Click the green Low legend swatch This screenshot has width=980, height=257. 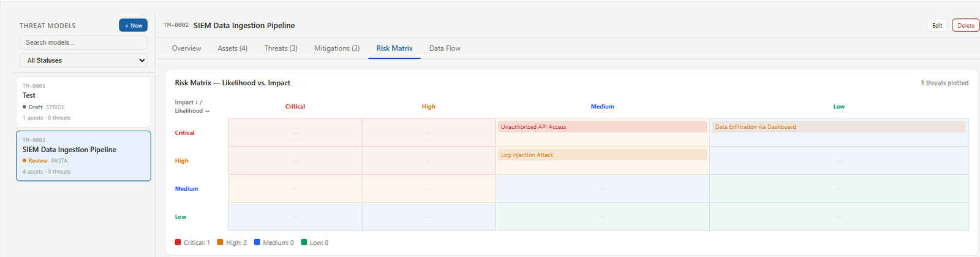click(304, 242)
